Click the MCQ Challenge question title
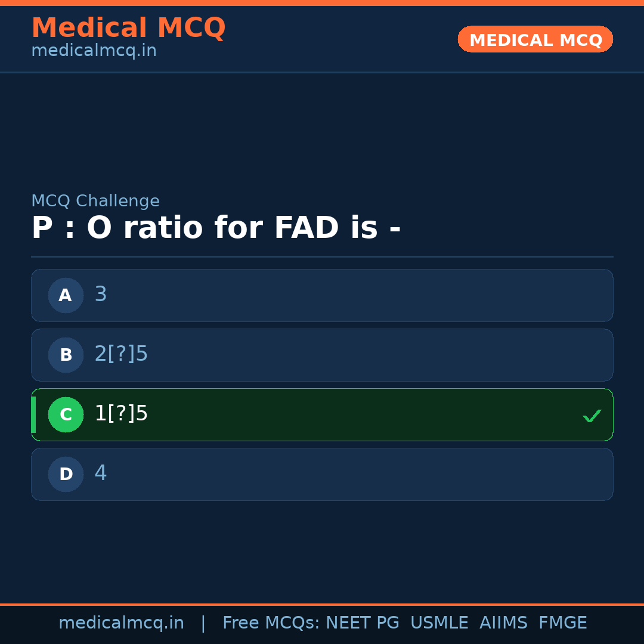Viewport: 644px width, 644px height. tap(216, 227)
